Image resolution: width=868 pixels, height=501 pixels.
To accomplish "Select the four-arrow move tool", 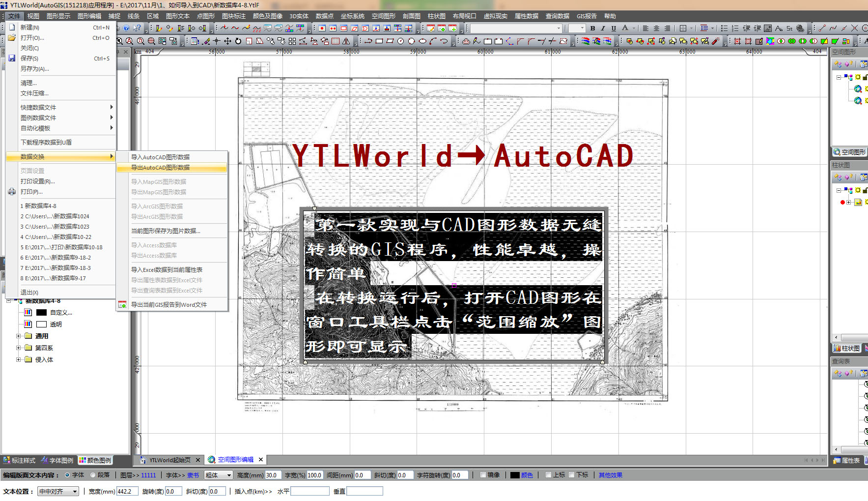I will tap(227, 41).
